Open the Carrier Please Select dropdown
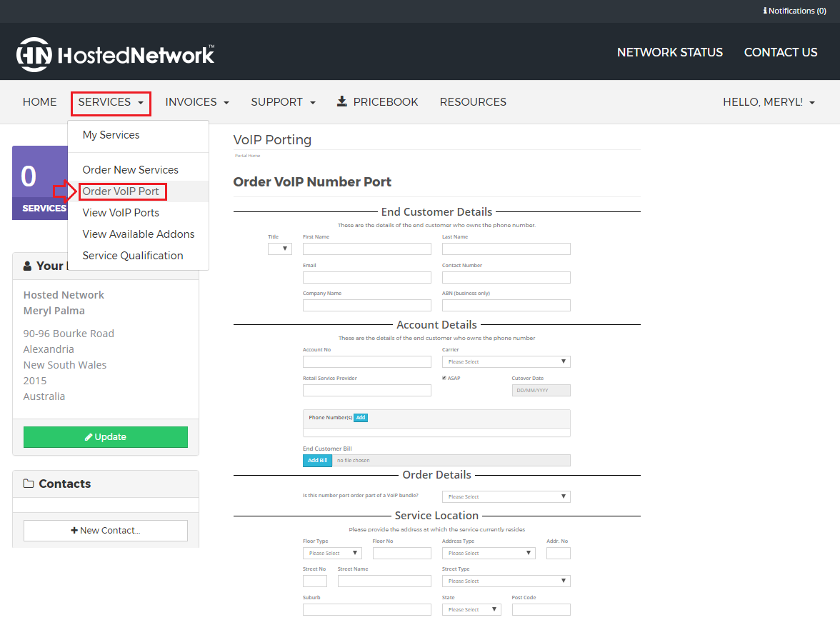 coord(506,361)
